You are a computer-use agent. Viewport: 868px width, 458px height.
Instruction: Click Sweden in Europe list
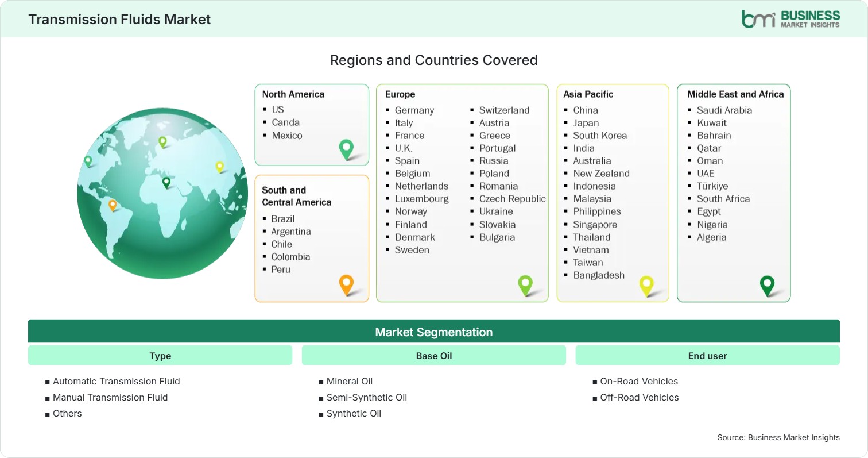point(412,250)
